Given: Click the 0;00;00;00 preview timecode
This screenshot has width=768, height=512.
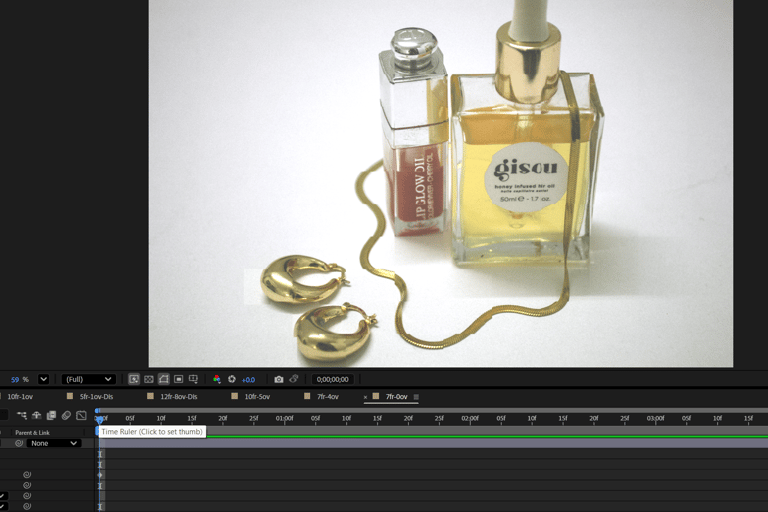Looking at the screenshot, I should (x=333, y=379).
